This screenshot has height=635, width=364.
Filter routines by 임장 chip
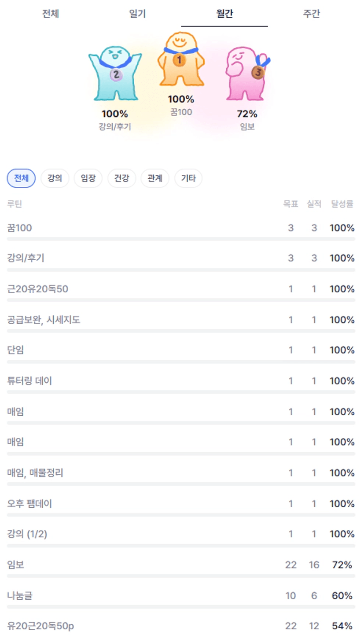point(88,178)
